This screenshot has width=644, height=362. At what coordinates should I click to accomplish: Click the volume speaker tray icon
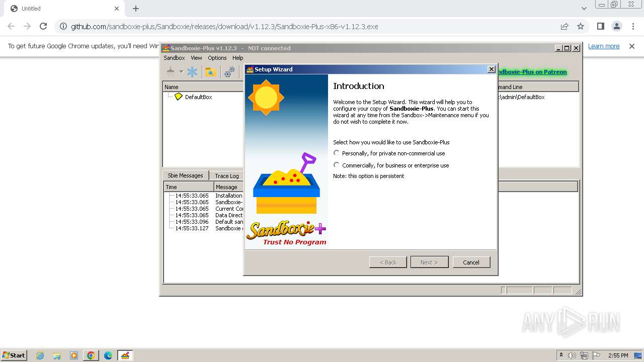572,355
